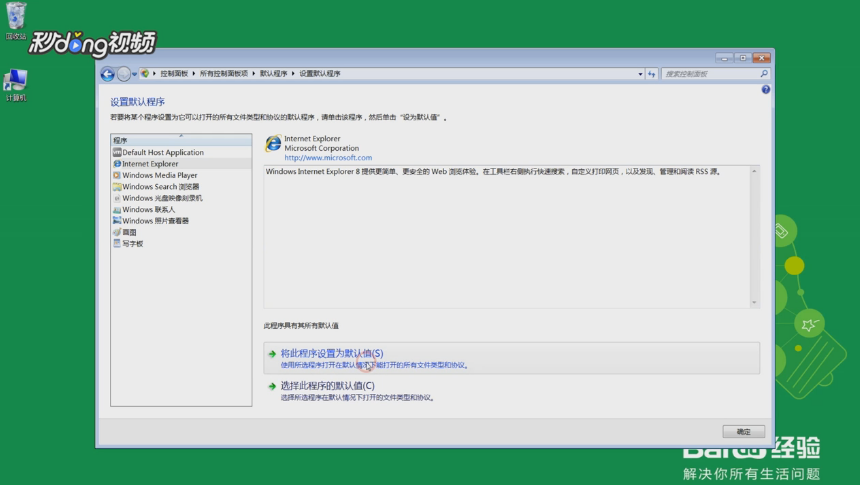Click the 默认程序 breadcrumb
Screen dimensions: 860x485
tap(274, 74)
